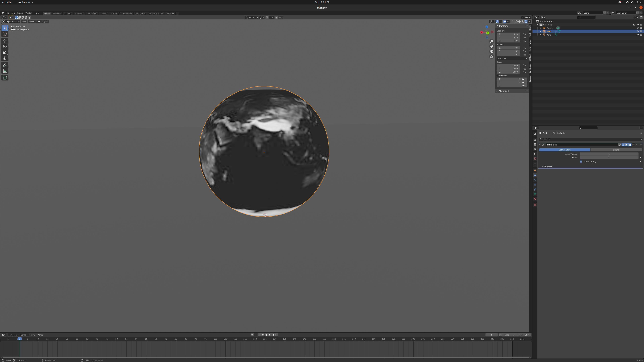
Task: Toggle Subdivision modifier render display
Action: [x=630, y=145]
